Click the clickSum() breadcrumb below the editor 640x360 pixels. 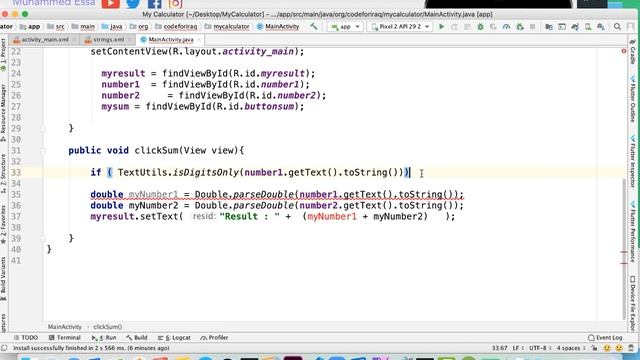(108, 327)
